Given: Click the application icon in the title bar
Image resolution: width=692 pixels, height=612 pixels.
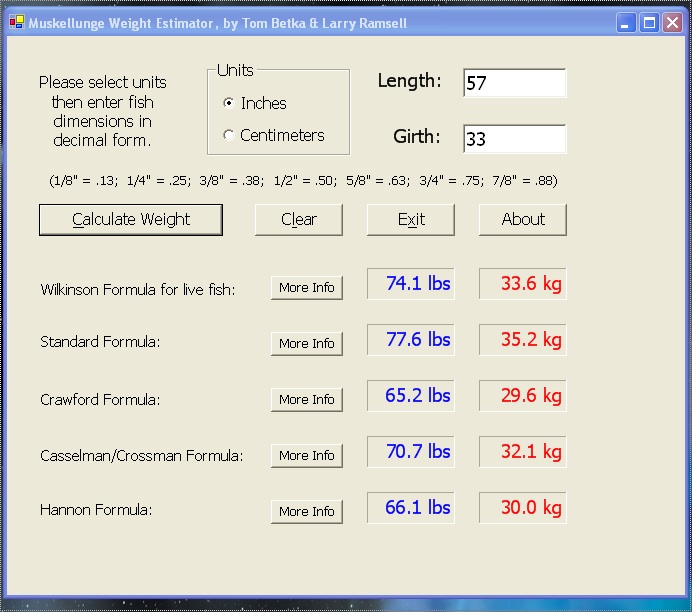Looking at the screenshot, I should pyautogui.click(x=17, y=23).
